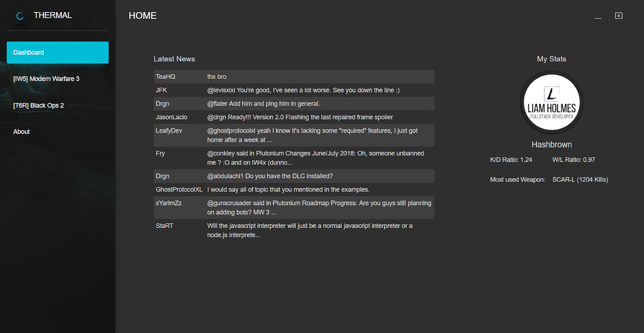This screenshot has height=333, width=644.
Task: Open the About page
Action: click(x=22, y=132)
